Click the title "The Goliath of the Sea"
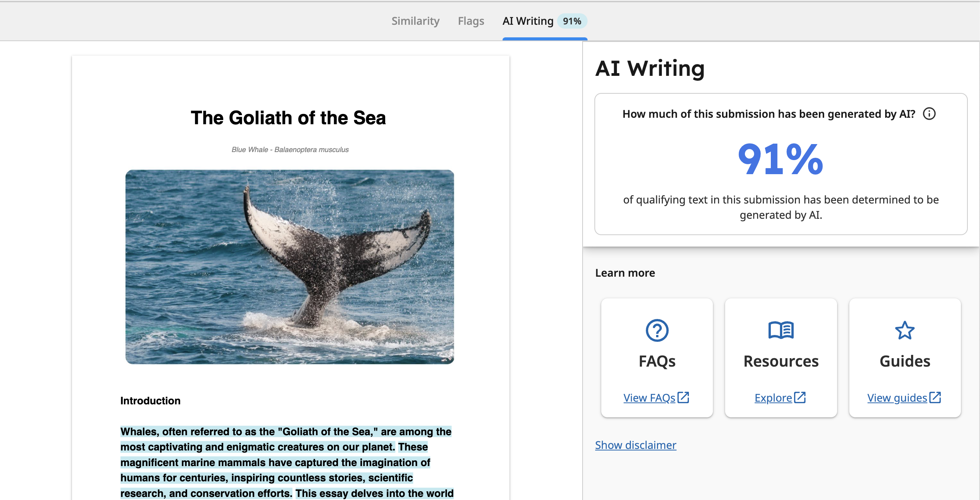The height and width of the screenshot is (500, 980). tap(288, 118)
